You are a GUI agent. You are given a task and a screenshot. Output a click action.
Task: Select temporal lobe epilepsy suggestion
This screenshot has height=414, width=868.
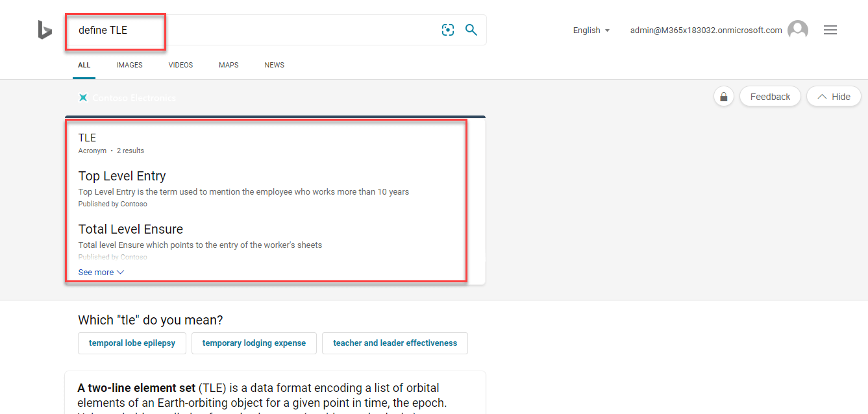coord(132,343)
